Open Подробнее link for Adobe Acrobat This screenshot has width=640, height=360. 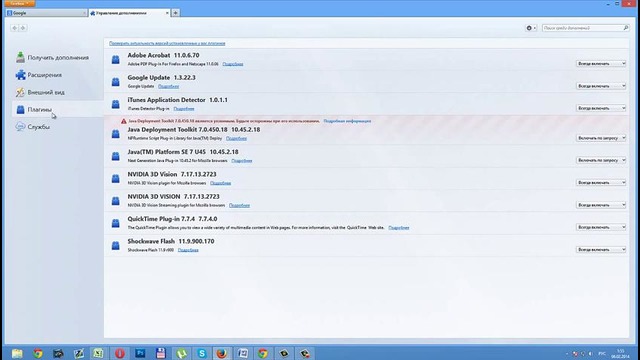click(x=233, y=64)
